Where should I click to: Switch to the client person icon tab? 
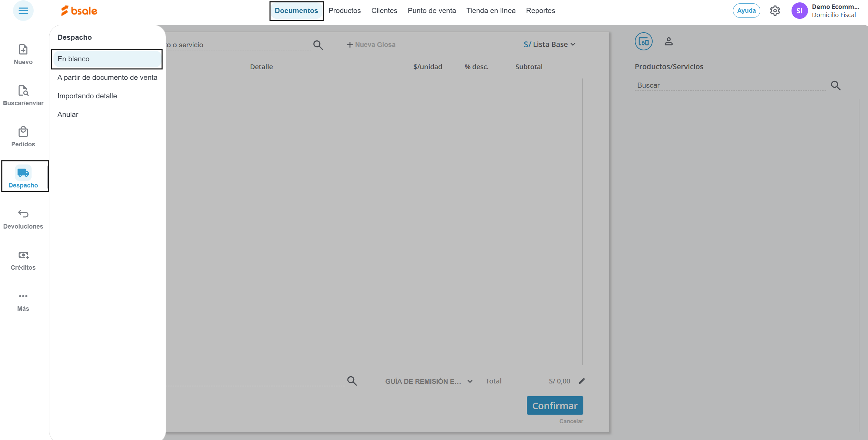pyautogui.click(x=668, y=41)
